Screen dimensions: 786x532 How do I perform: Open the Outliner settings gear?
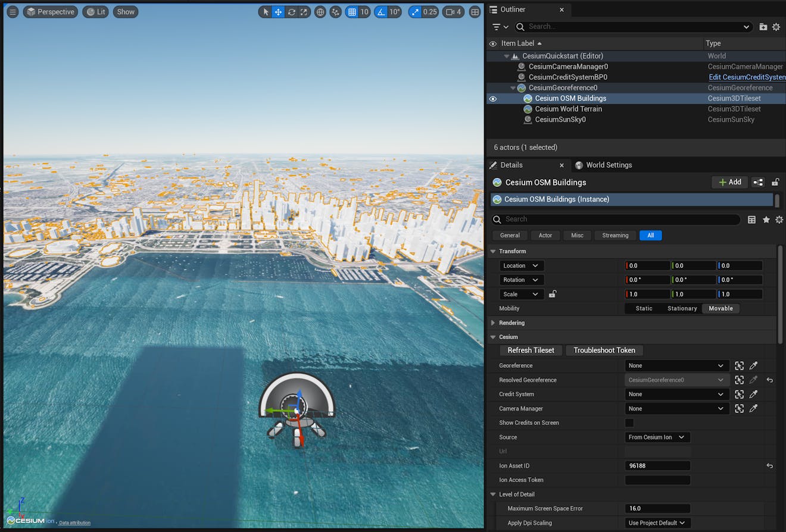point(776,26)
